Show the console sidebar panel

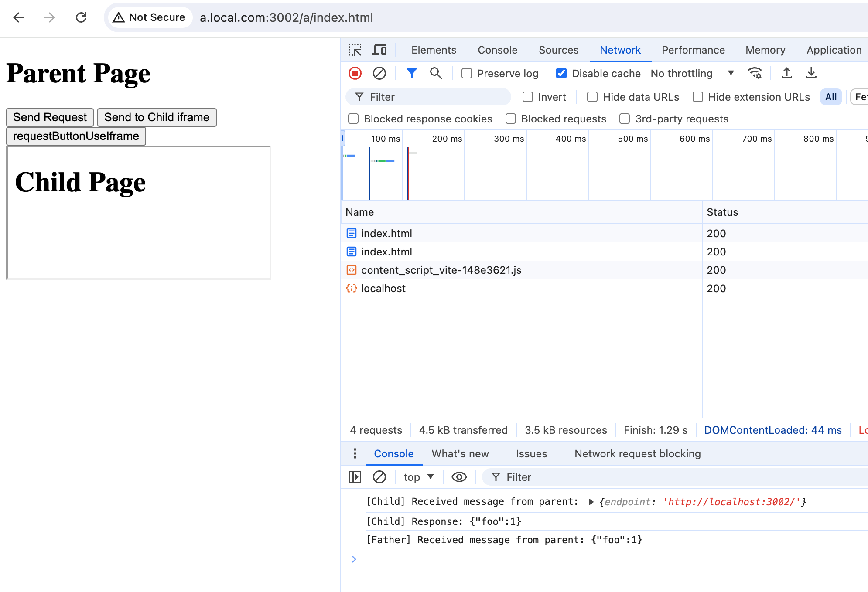(355, 477)
